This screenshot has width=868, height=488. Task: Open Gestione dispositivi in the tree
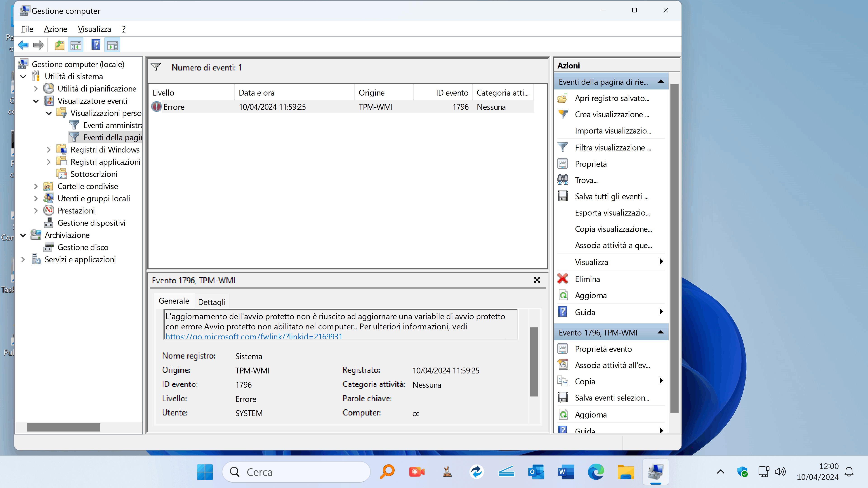coord(91,223)
